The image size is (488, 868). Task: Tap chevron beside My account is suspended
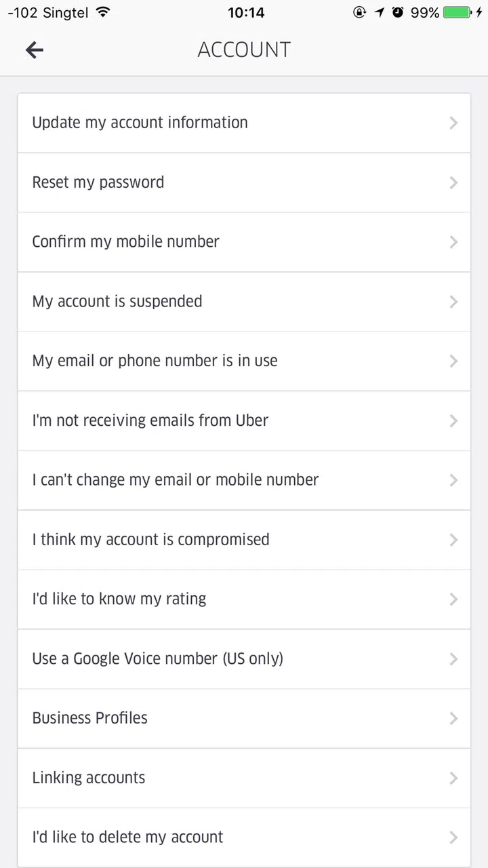[x=453, y=302]
